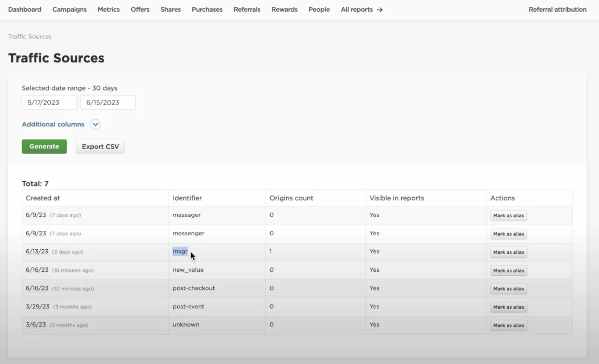Select the end date field 6/15/2023
Viewport: 599px width, 364px height.
(108, 102)
